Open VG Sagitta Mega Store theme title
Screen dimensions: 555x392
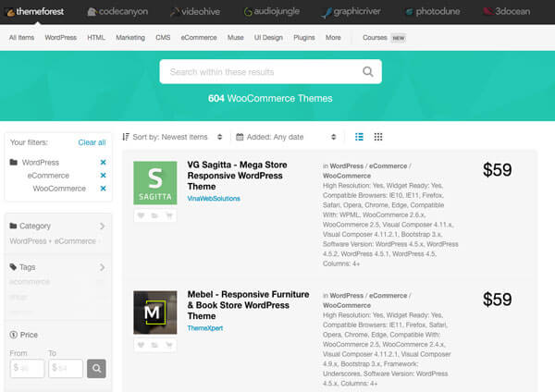pos(237,176)
